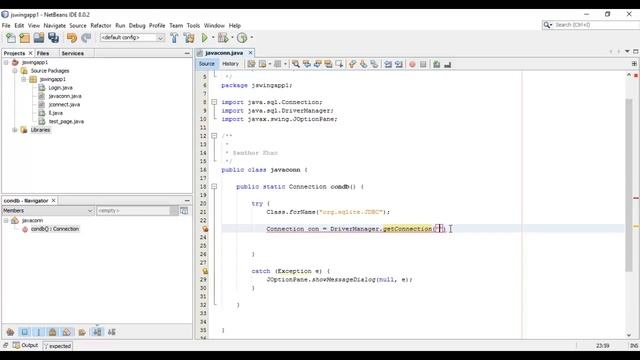Click the New Project toolbar icon

(x=24, y=38)
